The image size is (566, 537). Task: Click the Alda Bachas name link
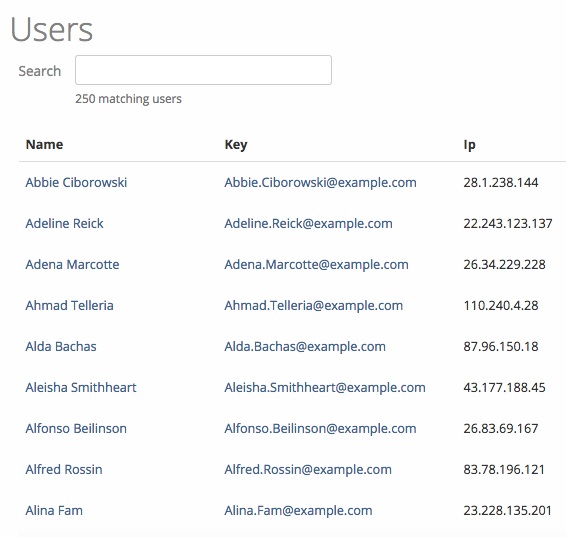point(61,346)
